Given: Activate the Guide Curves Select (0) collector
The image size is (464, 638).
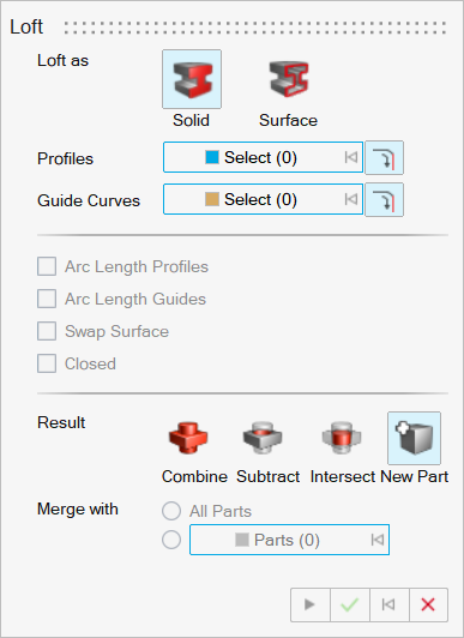Looking at the screenshot, I should click(x=263, y=199).
